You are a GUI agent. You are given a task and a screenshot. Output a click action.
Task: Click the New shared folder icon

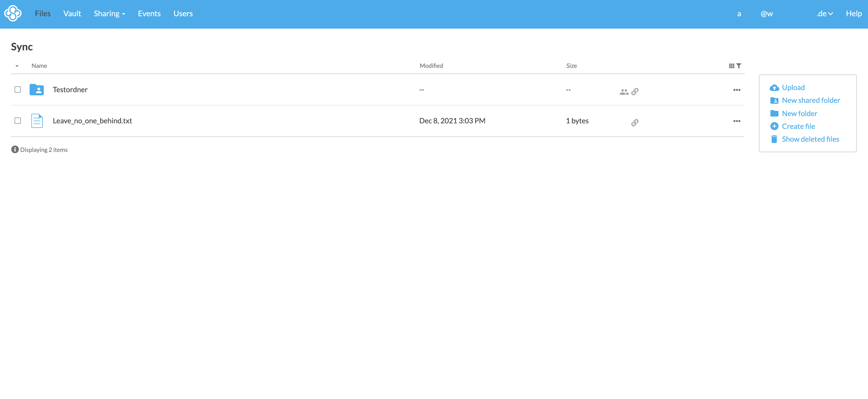click(774, 100)
